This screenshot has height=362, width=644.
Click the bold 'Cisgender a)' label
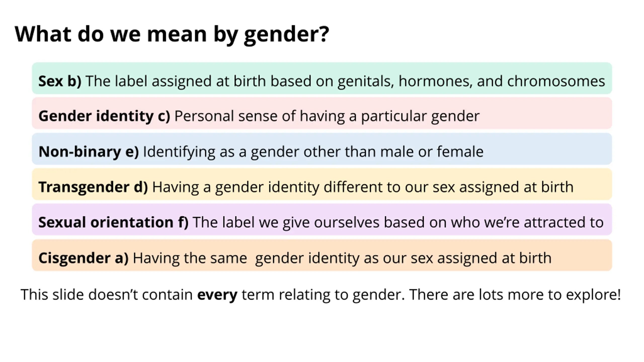click(x=84, y=258)
